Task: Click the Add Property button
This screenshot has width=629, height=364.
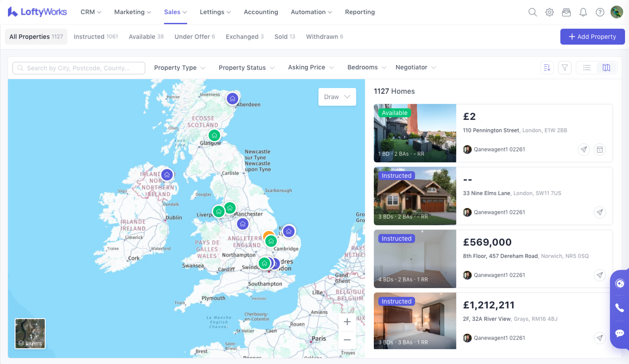Action: click(x=592, y=37)
